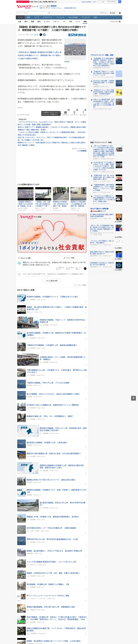Click the scroll-to-top arrow button

coord(133,398)
